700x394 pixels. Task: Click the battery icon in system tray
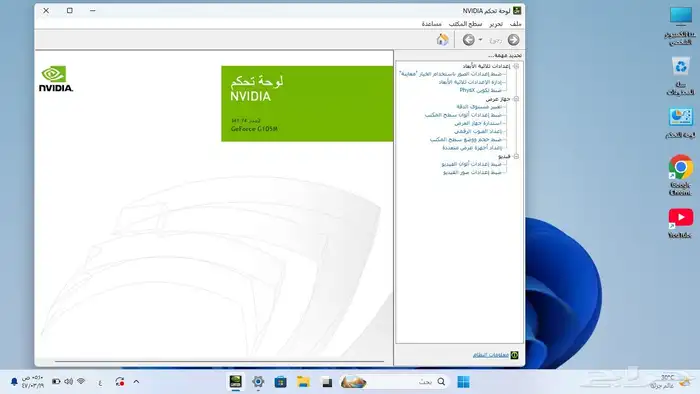[x=56, y=382]
